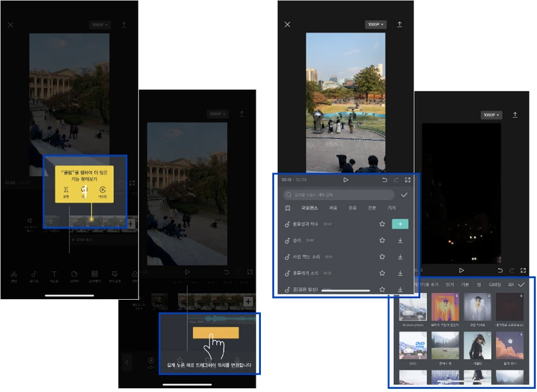
Task: Confirm sound effects with checkmark
Action: pyautogui.click(x=404, y=195)
